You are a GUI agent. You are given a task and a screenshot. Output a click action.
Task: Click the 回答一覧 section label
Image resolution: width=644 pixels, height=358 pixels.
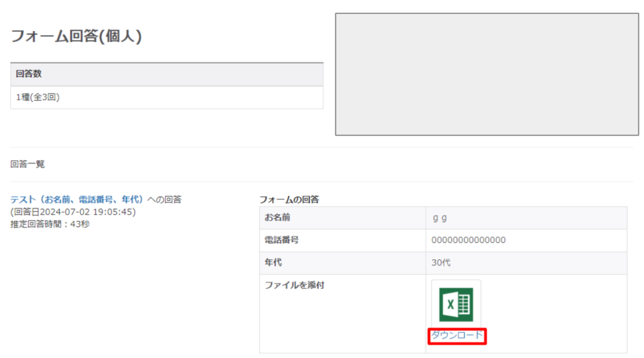(x=28, y=164)
